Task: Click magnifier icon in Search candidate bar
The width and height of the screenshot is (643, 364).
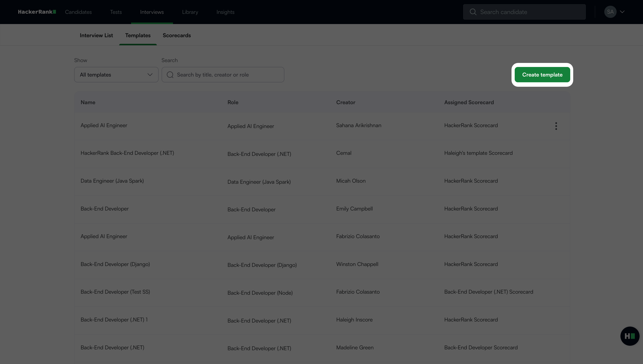Action: (x=473, y=12)
